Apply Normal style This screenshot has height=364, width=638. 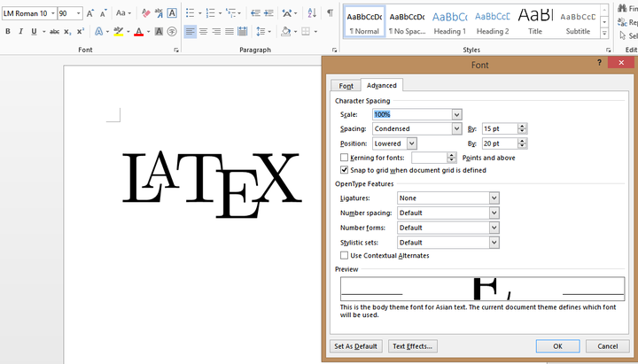(364, 22)
